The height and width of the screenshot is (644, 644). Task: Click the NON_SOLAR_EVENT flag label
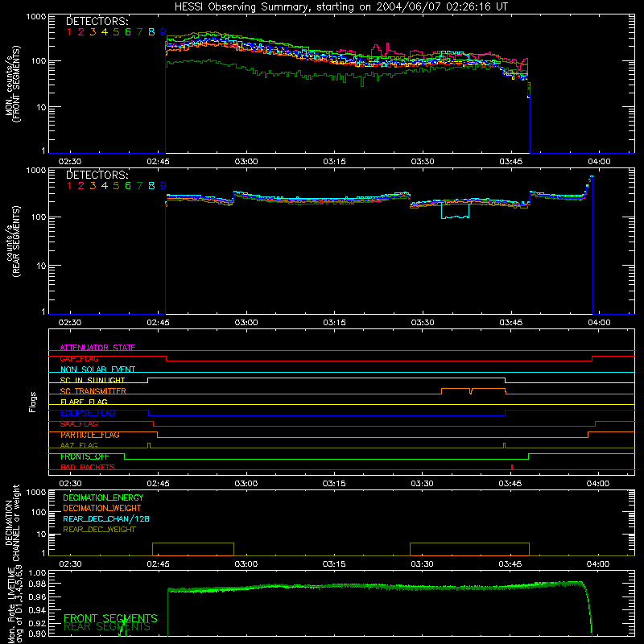[97, 369]
